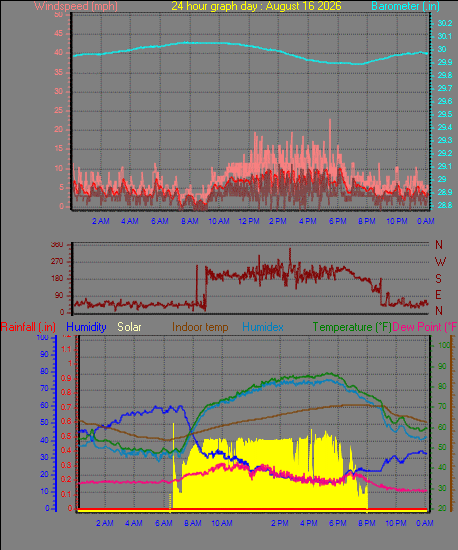Screen dimensions: 458x550
Task: Select the Temperature (°F) legend label
Action: pos(352,327)
